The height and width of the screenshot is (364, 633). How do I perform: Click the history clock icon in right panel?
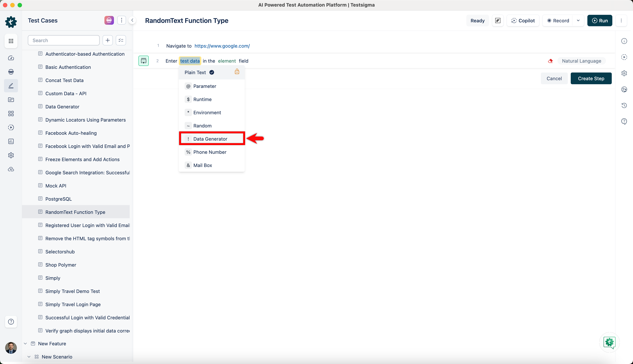click(624, 105)
